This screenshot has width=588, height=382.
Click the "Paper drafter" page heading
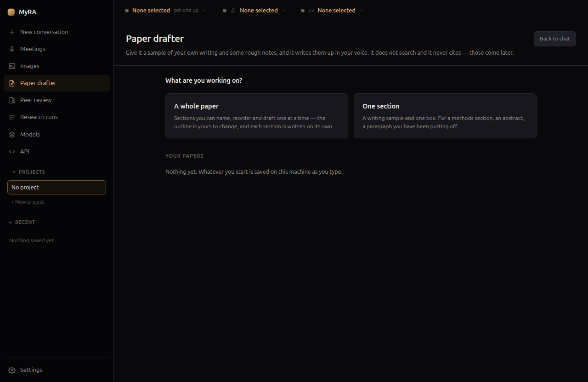click(x=155, y=39)
